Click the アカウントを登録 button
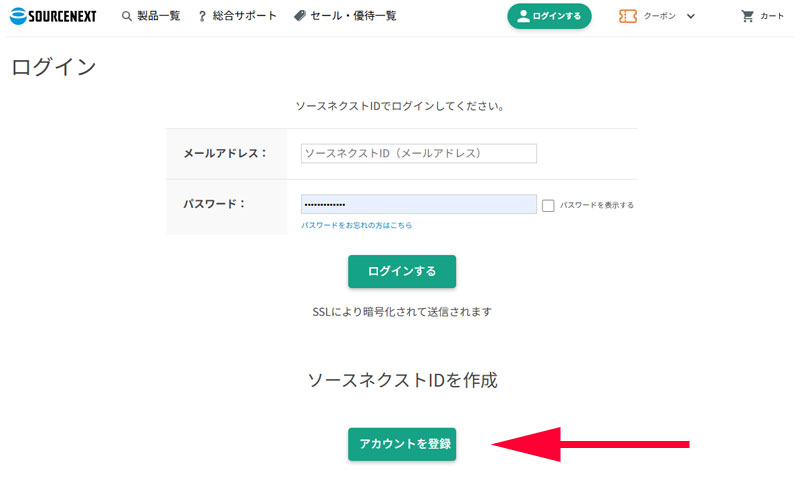This screenshot has height=500, width=800. (x=402, y=444)
